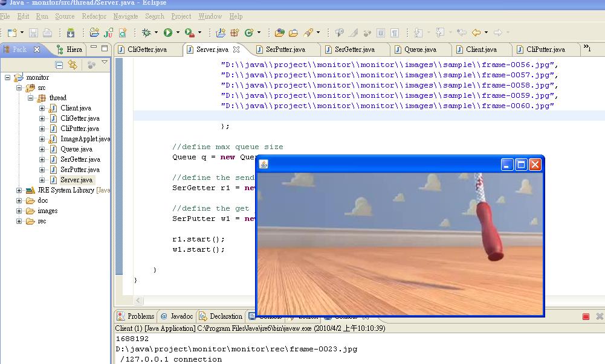Select the rec folder in tree
The image size is (605, 364).
coord(42,221)
